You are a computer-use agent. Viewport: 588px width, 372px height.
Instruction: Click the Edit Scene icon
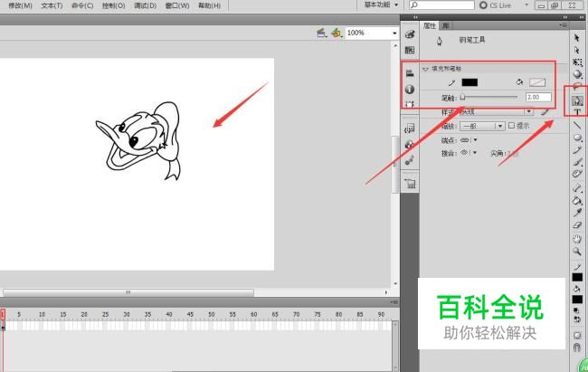[321, 33]
